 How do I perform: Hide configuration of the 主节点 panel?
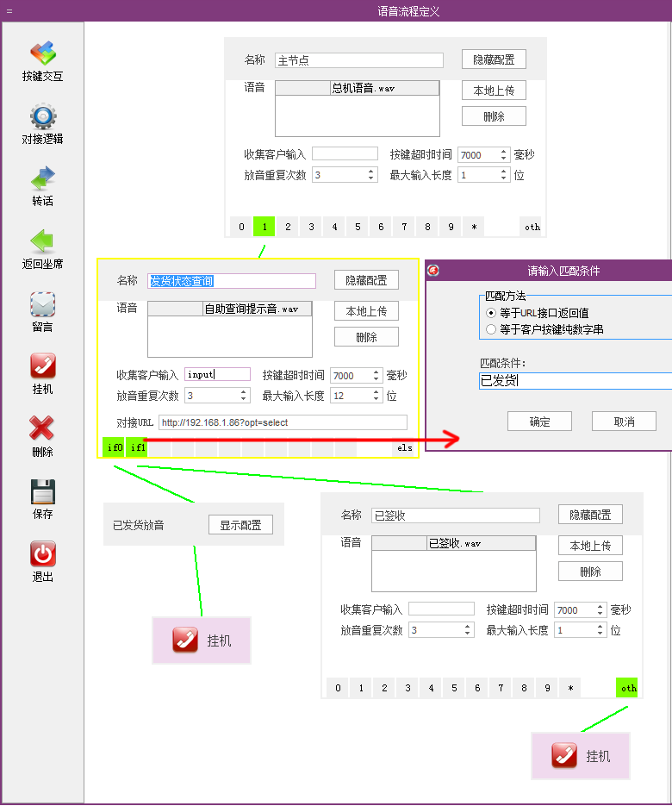coord(494,59)
